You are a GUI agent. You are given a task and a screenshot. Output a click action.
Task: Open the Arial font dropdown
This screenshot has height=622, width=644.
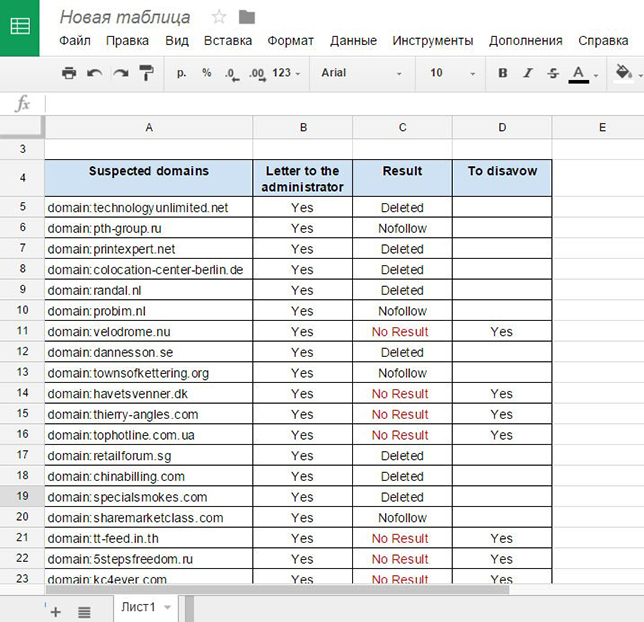pos(361,73)
